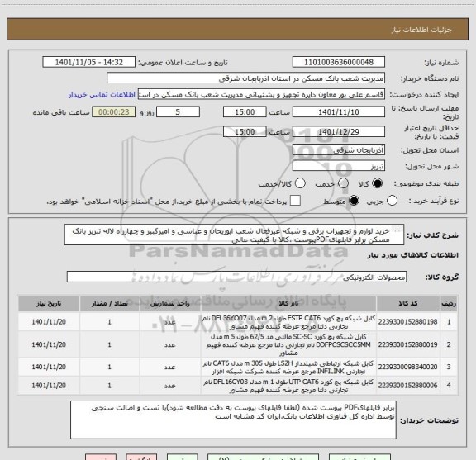Click the SC-SC patch cord item name

pyautogui.click(x=288, y=344)
